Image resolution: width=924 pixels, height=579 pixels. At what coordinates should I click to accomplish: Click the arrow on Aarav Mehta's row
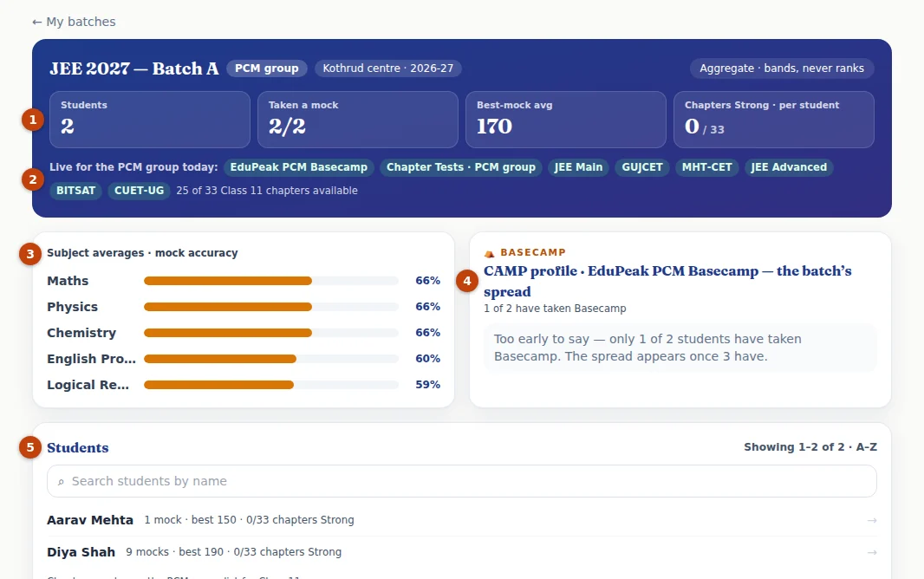872,521
